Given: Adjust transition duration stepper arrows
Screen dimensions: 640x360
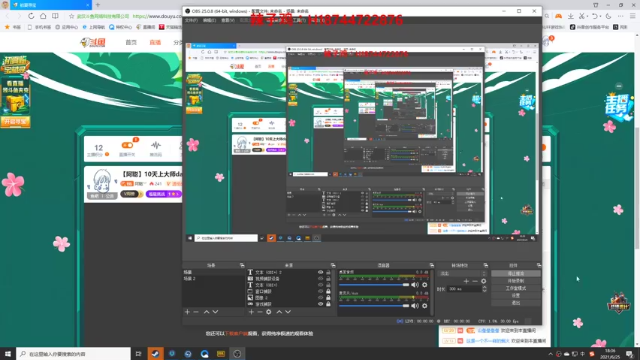Looking at the screenshot, I should click(x=484, y=289).
